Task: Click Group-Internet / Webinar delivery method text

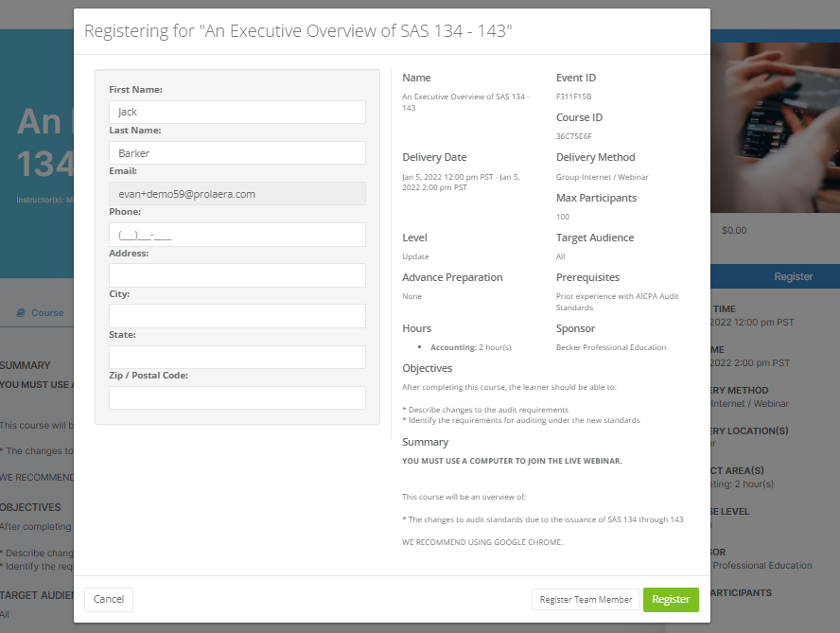Action: click(603, 177)
